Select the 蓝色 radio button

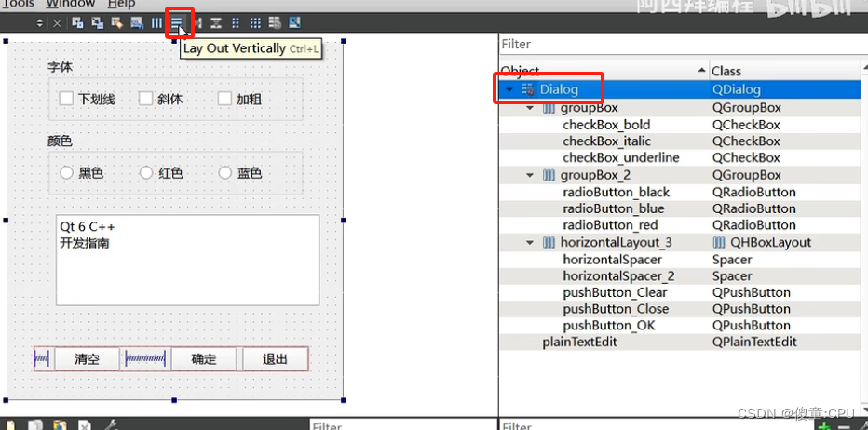tap(224, 173)
